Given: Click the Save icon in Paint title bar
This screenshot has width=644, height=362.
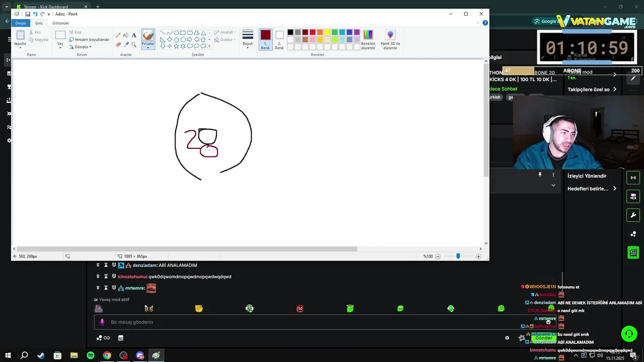Looking at the screenshot, I should (x=28, y=14).
